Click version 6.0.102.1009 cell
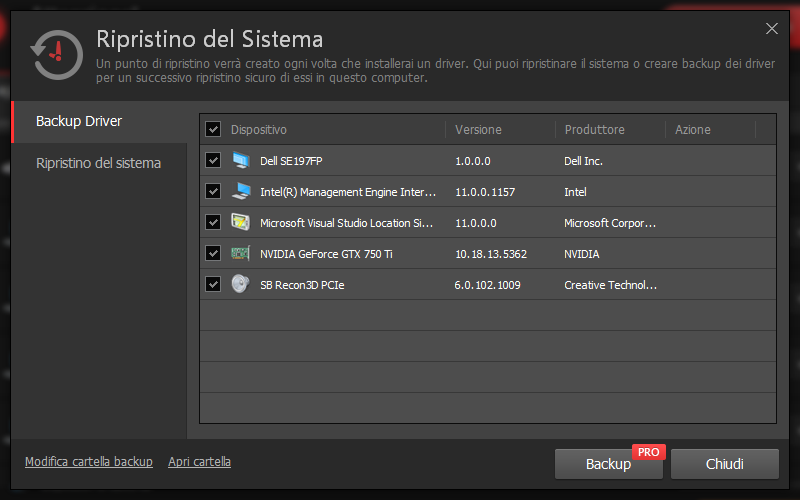 (x=487, y=285)
